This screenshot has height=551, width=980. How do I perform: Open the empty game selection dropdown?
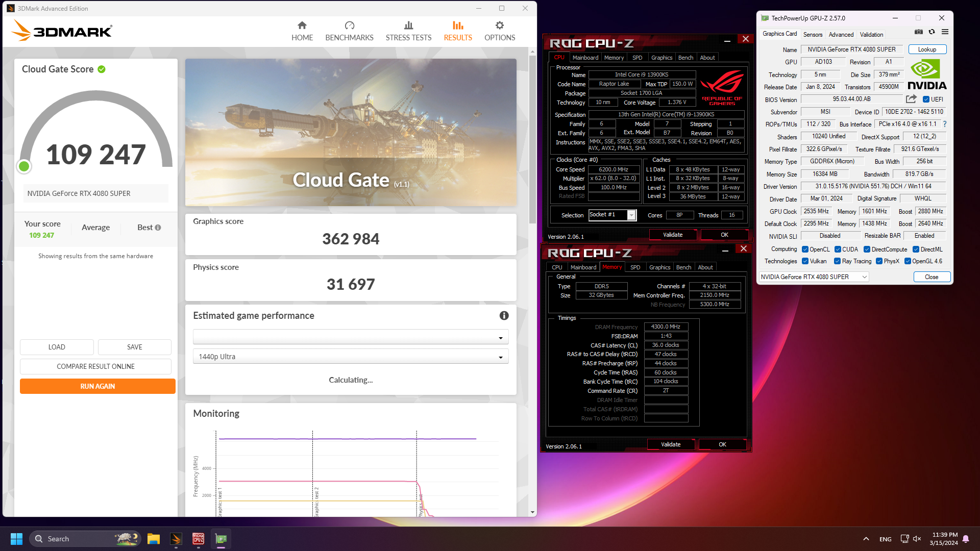tap(351, 337)
